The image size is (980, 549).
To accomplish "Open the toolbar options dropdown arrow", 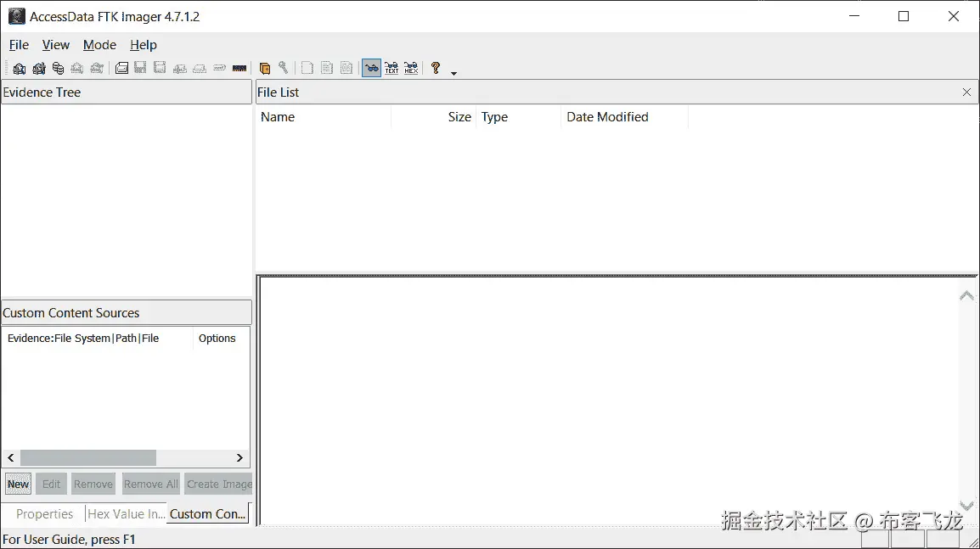I will 453,72.
